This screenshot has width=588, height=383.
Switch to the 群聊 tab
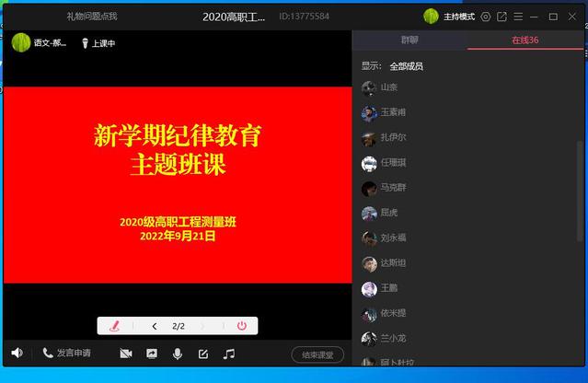(x=409, y=41)
